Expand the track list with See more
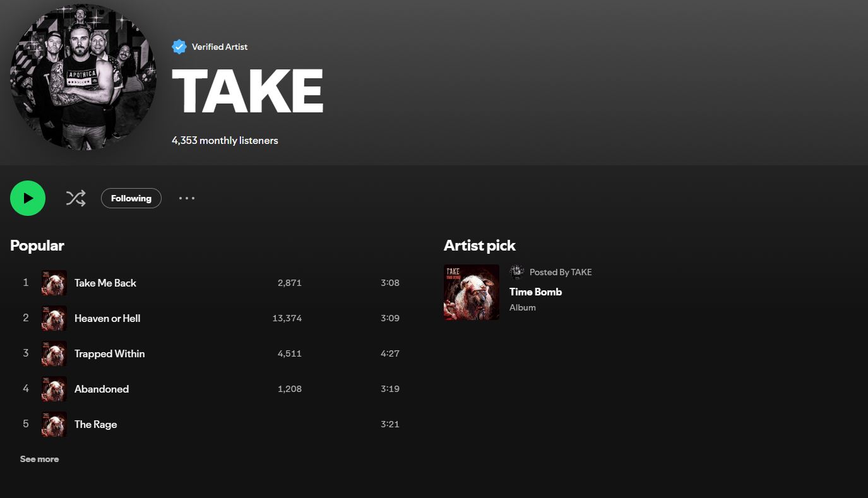Image resolution: width=868 pixels, height=498 pixels. 39,459
